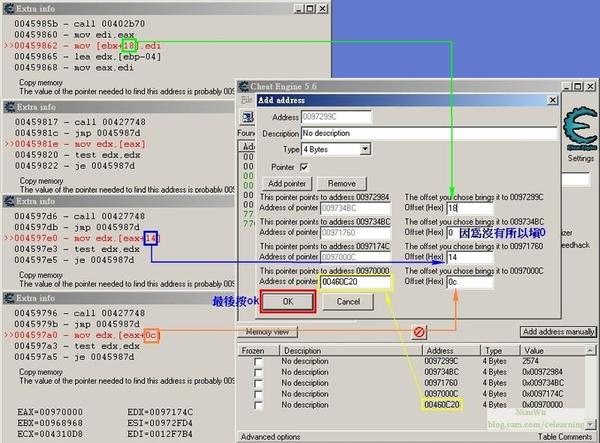
Task: Cancel the Add address dialog
Action: pyautogui.click(x=348, y=301)
